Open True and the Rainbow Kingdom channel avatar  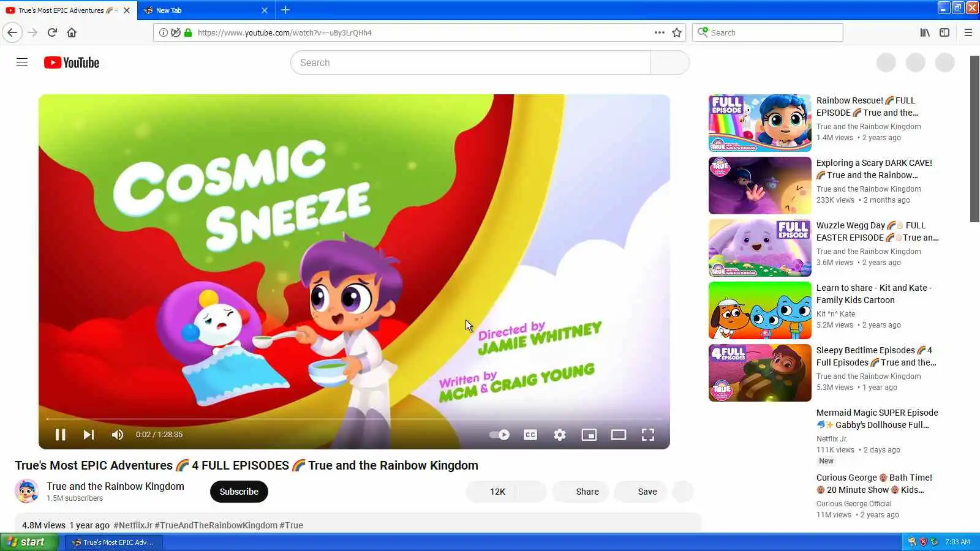(27, 491)
